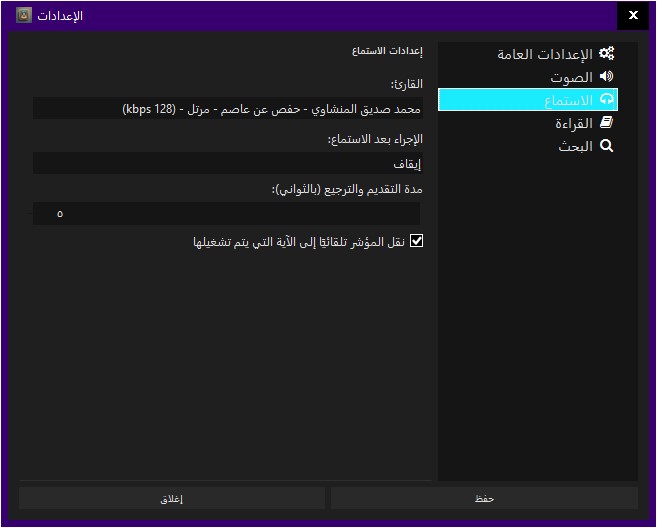Click the الإعدادات window title text

60,16
